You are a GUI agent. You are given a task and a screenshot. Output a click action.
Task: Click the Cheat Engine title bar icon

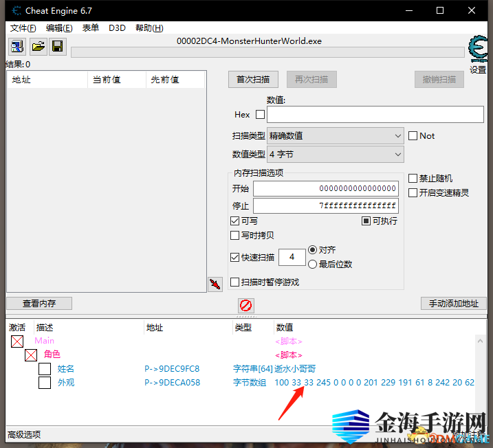tap(17, 11)
